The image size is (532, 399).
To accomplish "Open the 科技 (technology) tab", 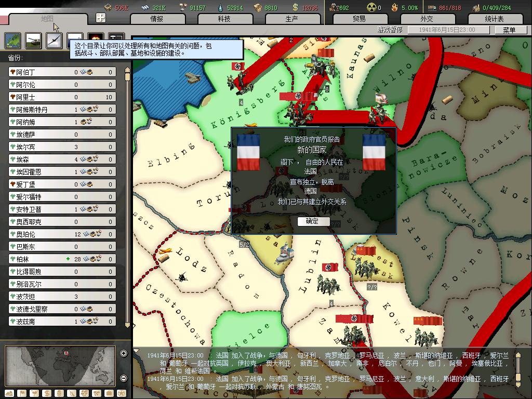I will pos(224,19).
